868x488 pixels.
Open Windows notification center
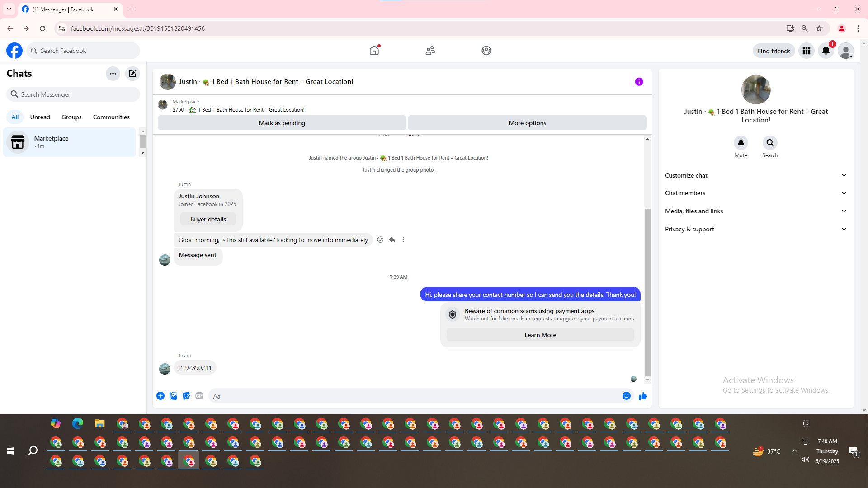[x=854, y=451]
